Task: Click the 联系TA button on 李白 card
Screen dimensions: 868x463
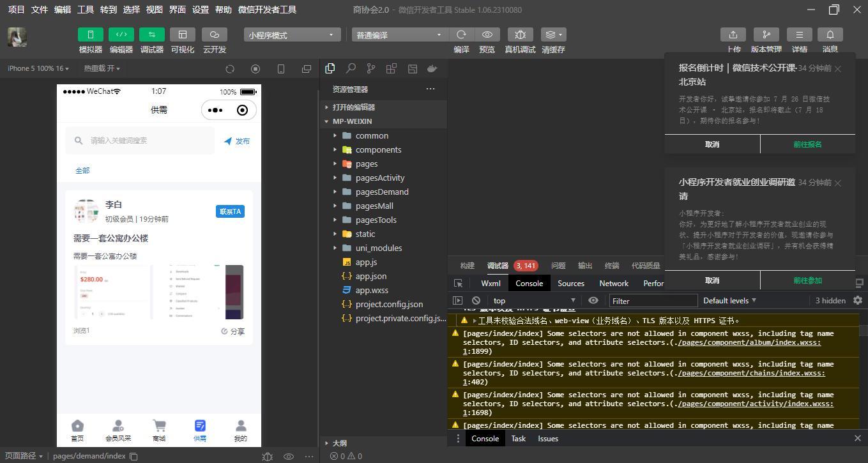Action: [x=230, y=211]
